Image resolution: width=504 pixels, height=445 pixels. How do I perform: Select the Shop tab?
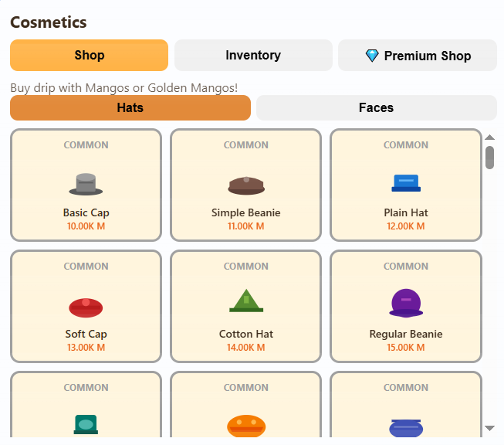(x=89, y=56)
